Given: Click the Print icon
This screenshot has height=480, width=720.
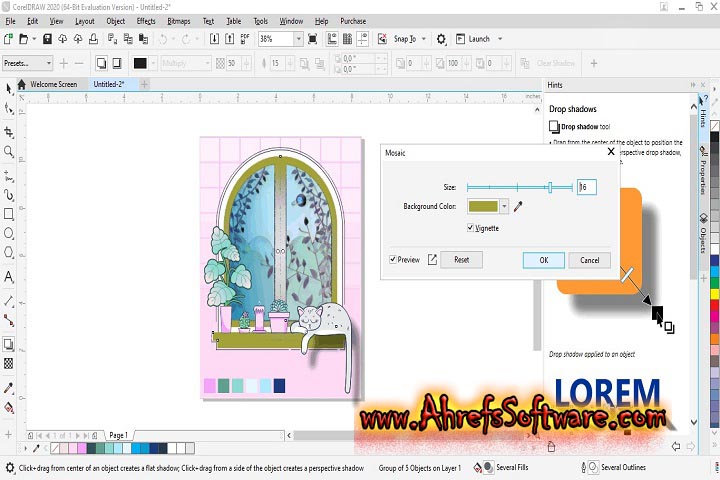Looking at the screenshot, I should (x=93, y=39).
